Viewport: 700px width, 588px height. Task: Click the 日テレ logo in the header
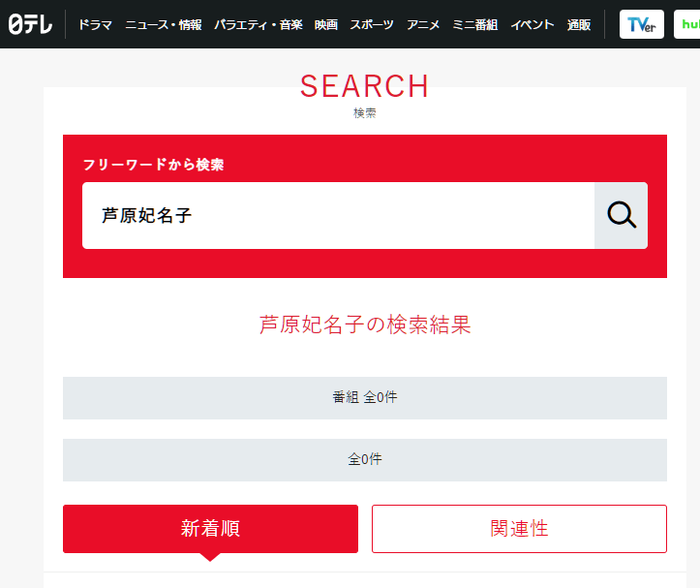(x=30, y=24)
